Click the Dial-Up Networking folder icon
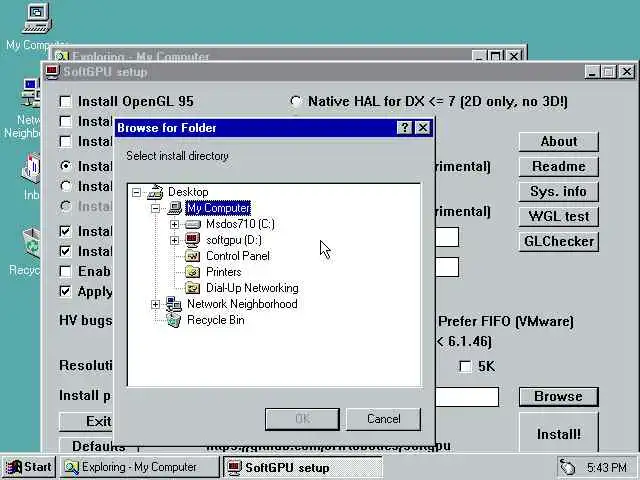Viewport: 640px width, 480px height. click(x=193, y=288)
